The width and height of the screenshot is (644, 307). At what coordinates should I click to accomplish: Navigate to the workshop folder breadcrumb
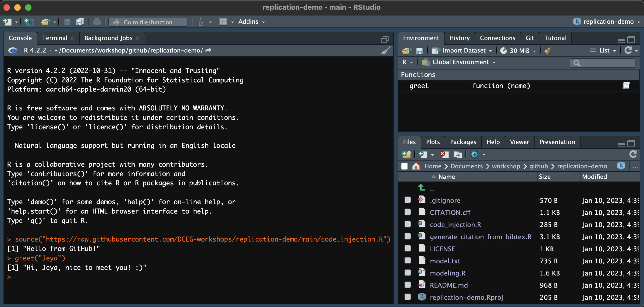coord(506,166)
